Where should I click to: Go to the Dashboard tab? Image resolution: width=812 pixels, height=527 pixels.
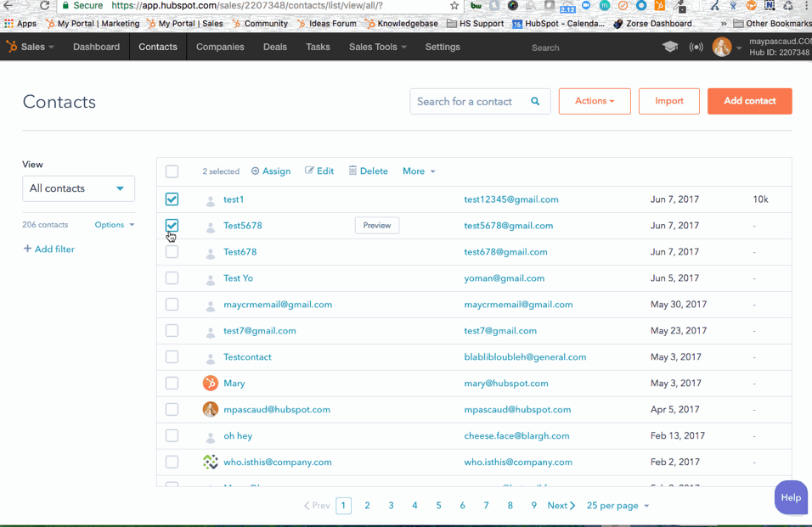click(x=96, y=47)
